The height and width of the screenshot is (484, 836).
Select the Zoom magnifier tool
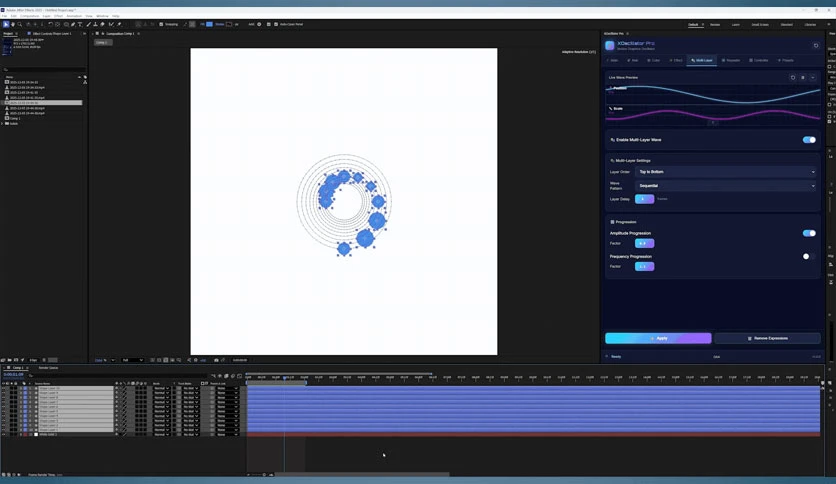pyautogui.click(x=20, y=24)
